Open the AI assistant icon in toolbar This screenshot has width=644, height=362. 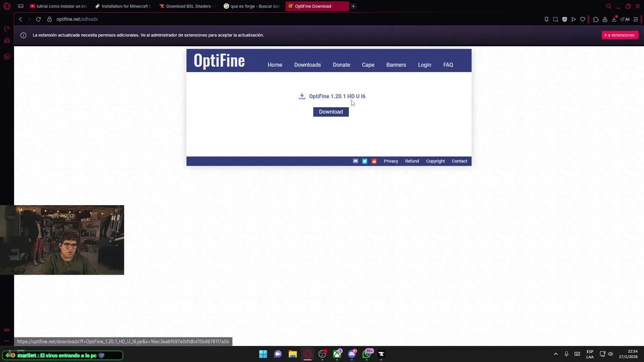[x=625, y=19]
